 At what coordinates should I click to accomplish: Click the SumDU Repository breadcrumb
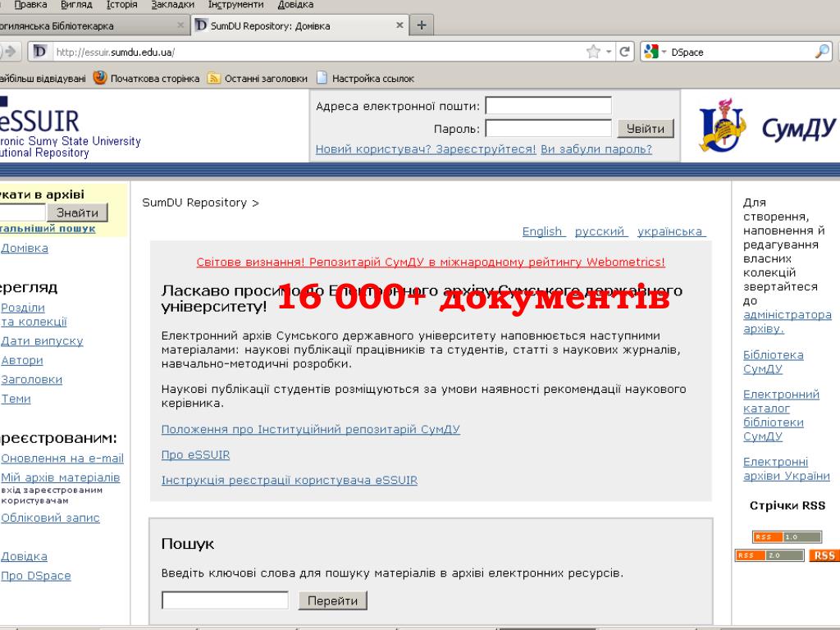tap(194, 203)
